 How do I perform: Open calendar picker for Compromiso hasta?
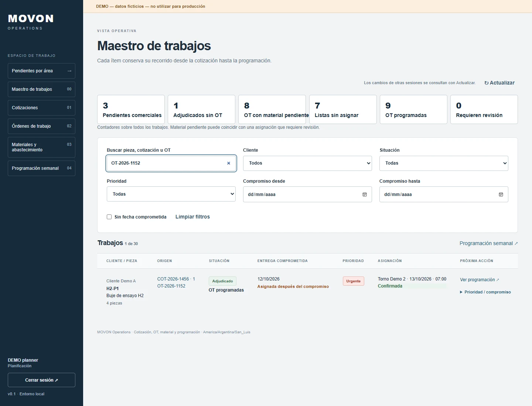(x=501, y=195)
